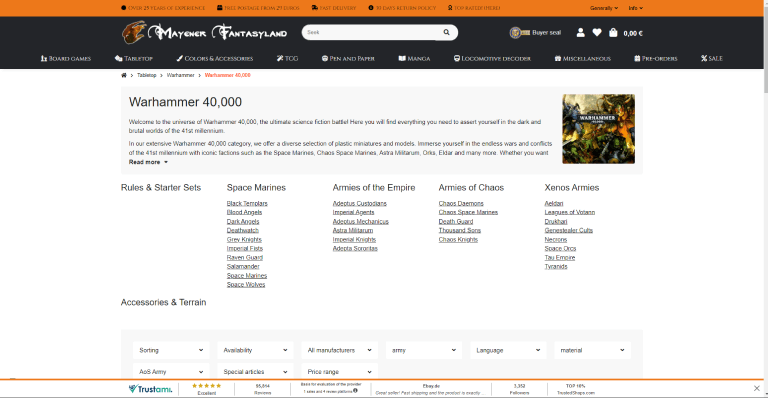Open the Tabletop menu

click(x=134, y=58)
